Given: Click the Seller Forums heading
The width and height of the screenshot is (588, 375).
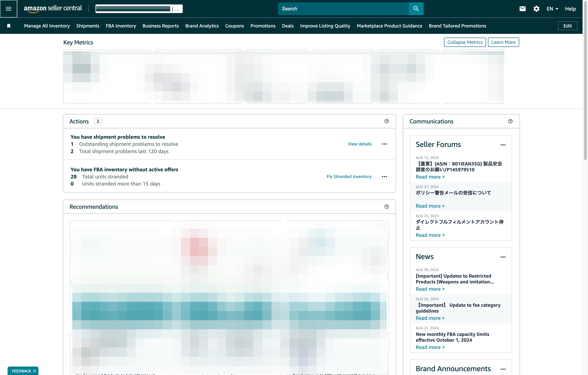Looking at the screenshot, I should [x=438, y=145].
